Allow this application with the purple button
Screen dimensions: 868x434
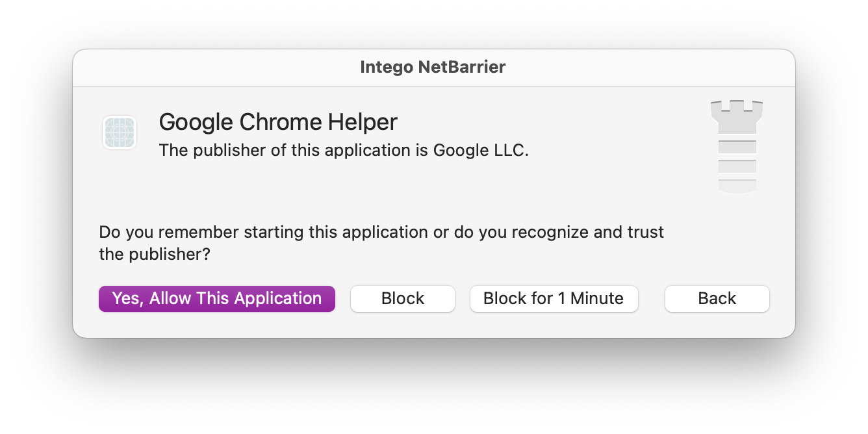(217, 299)
